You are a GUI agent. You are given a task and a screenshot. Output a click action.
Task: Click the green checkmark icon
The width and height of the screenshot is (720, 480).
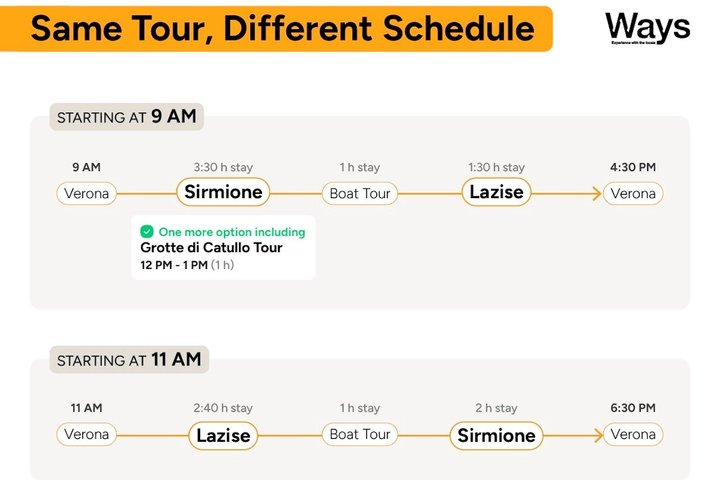[x=147, y=232]
